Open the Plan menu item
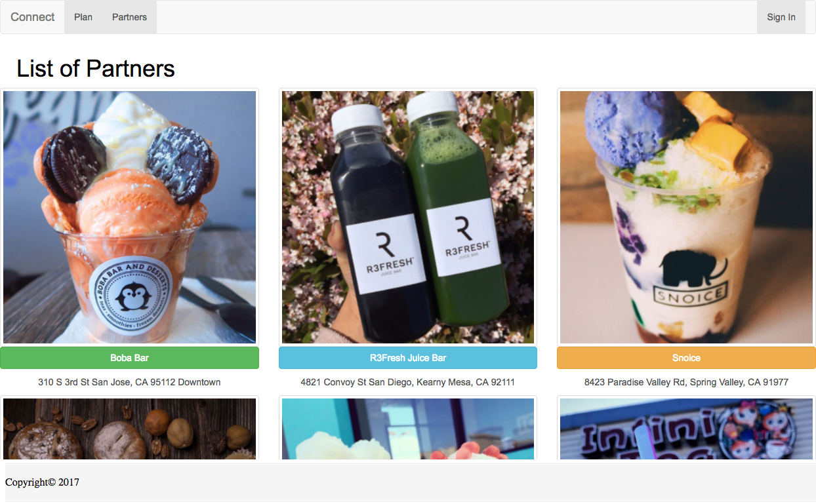This screenshot has width=816, height=504. [83, 17]
